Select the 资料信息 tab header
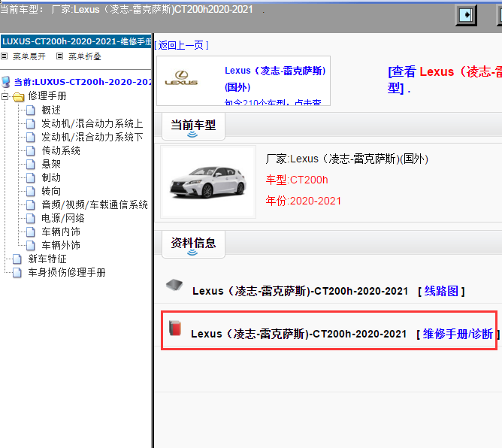Viewport: 502px width, 448px height. [193, 244]
